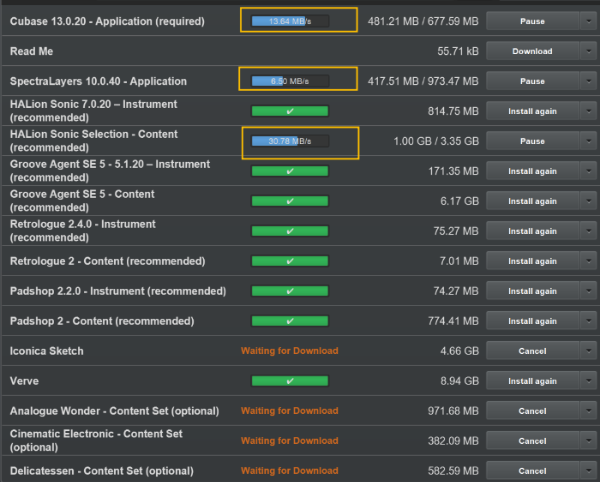The height and width of the screenshot is (482, 600).
Task: Open dropdown for Retrologue 2.4.0 Instrument
Action: [589, 231]
